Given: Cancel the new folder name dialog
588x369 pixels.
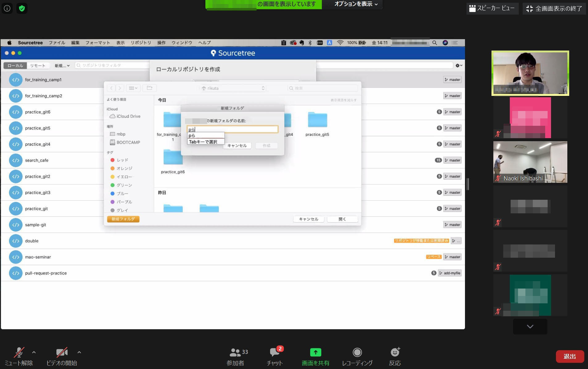Looking at the screenshot, I should (237, 146).
